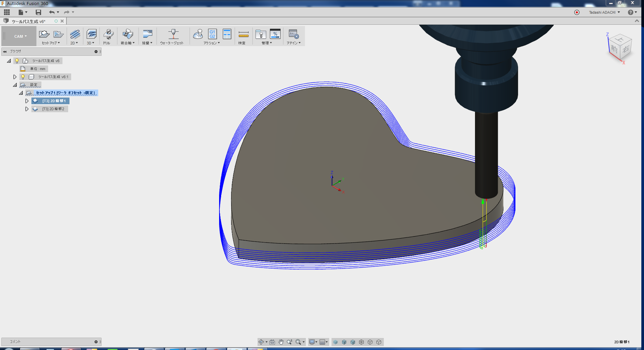Toggle the ツールパス生成 v6:1 component light bulb
This screenshot has height=350, width=644.
22,76
